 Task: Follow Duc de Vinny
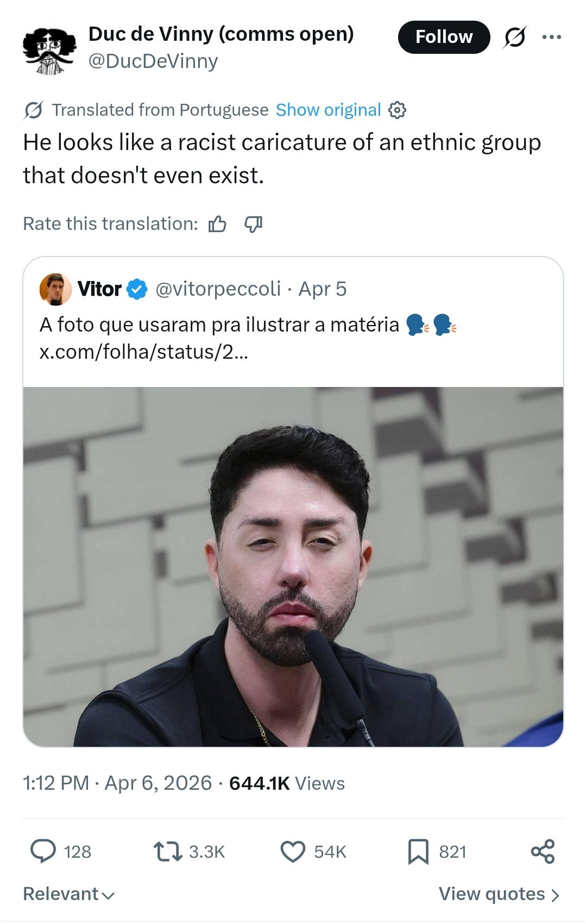tap(444, 36)
